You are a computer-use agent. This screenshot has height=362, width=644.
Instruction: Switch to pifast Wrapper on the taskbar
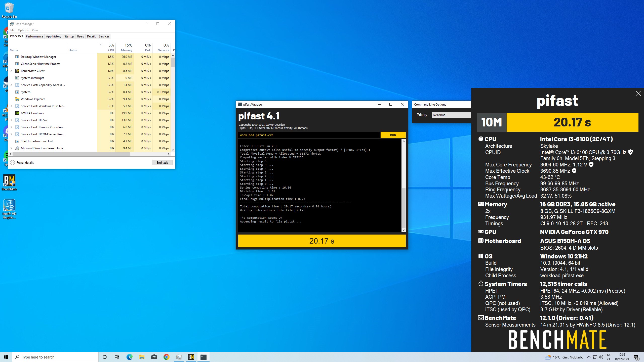click(203, 357)
